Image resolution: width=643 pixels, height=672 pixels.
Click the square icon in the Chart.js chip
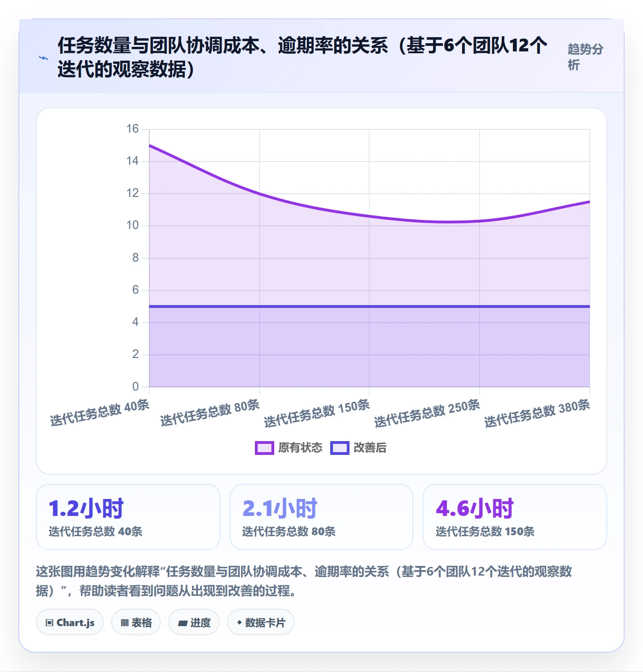[x=50, y=623]
